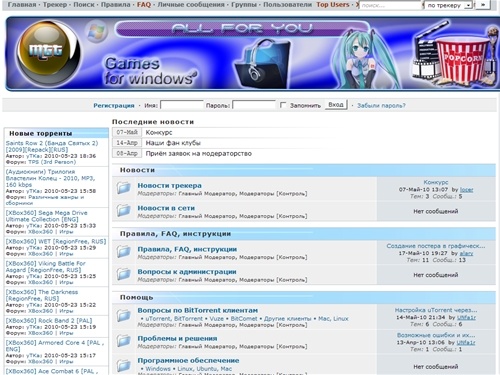Open the Другие клиенты subforum link
This screenshot has height=375, width=500.
pyautogui.click(x=287, y=319)
